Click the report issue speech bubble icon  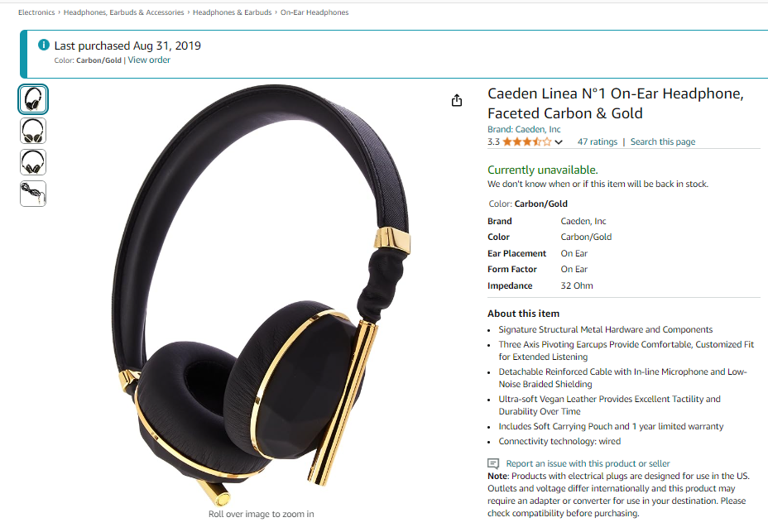point(493,463)
